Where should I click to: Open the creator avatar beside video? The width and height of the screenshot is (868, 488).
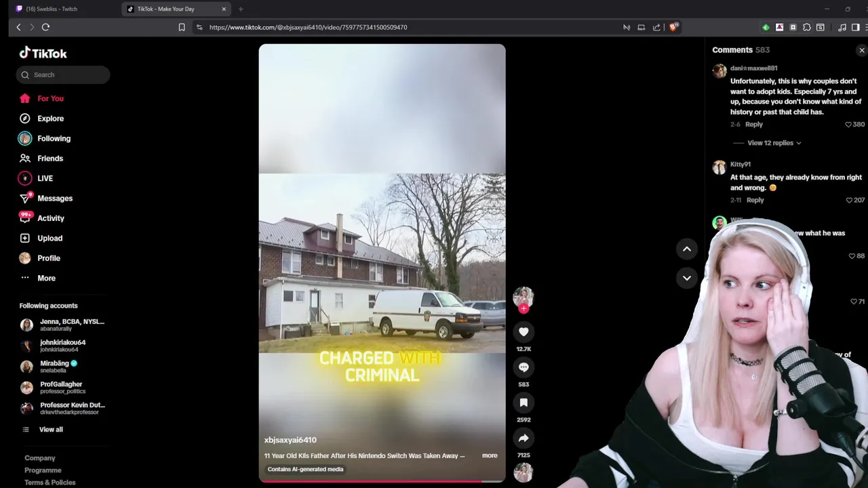524,297
